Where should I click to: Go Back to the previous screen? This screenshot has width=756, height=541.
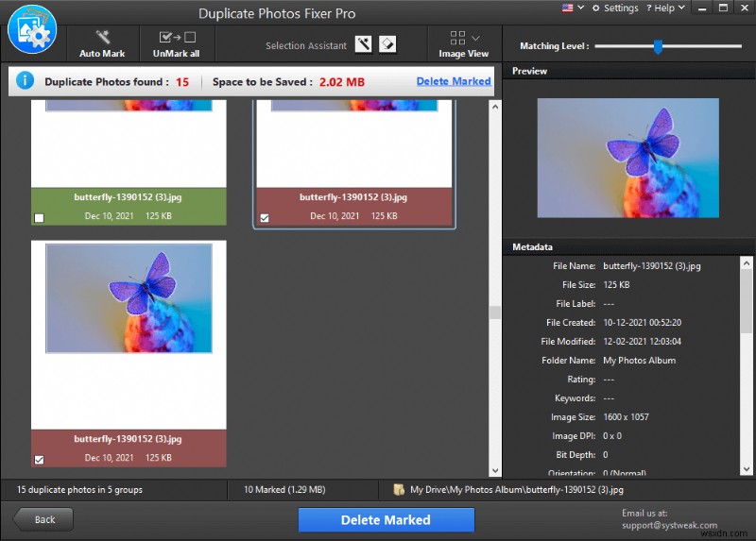[43, 520]
